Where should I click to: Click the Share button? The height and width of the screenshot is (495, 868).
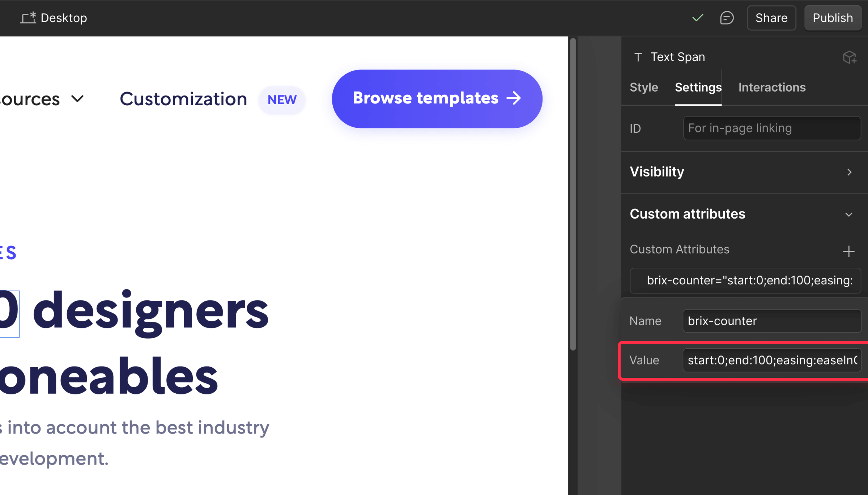tap(771, 18)
